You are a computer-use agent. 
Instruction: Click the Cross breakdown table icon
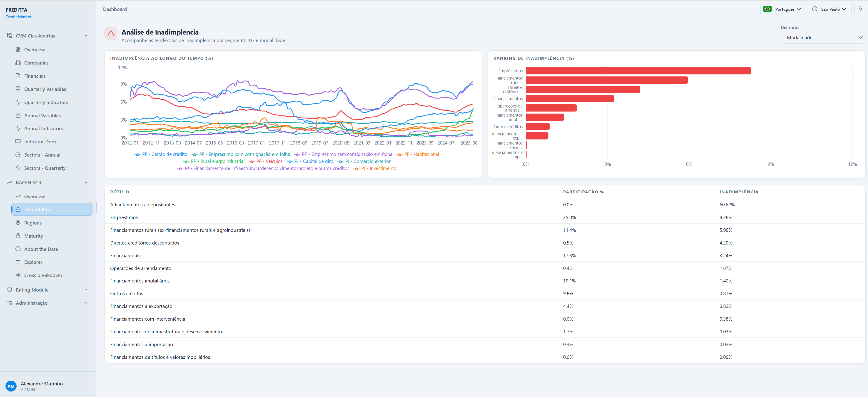(18, 275)
